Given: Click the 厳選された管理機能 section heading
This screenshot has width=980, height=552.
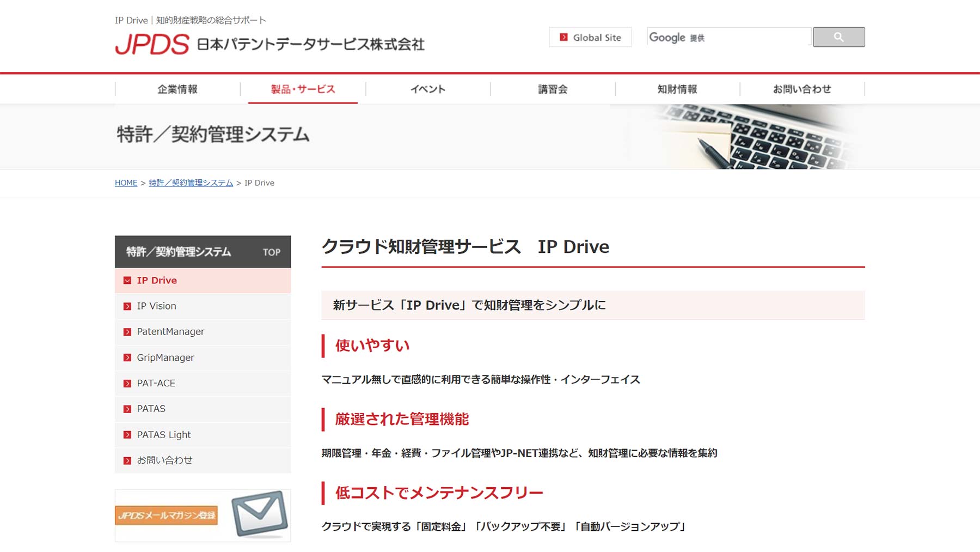Looking at the screenshot, I should click(402, 419).
